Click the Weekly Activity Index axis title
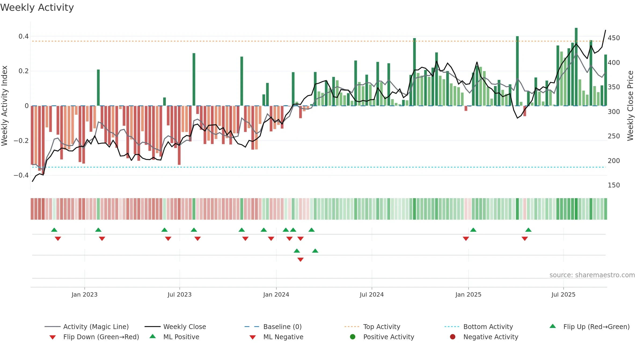Image resolution: width=644 pixels, height=362 pixels. (x=5, y=106)
